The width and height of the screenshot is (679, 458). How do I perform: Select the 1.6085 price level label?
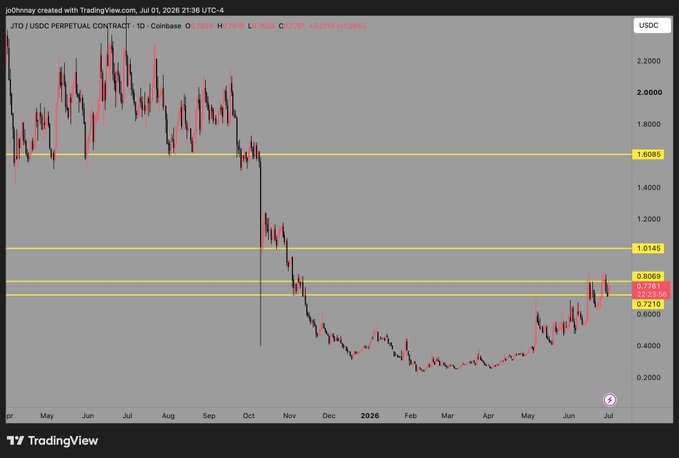coord(648,155)
